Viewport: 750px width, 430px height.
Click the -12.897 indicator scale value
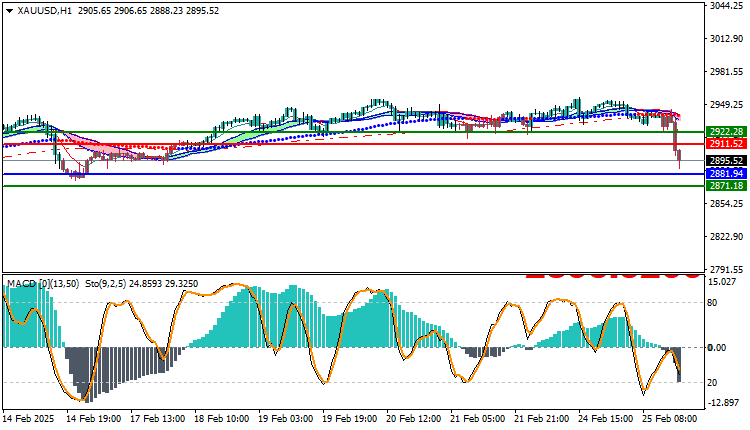pos(724,403)
